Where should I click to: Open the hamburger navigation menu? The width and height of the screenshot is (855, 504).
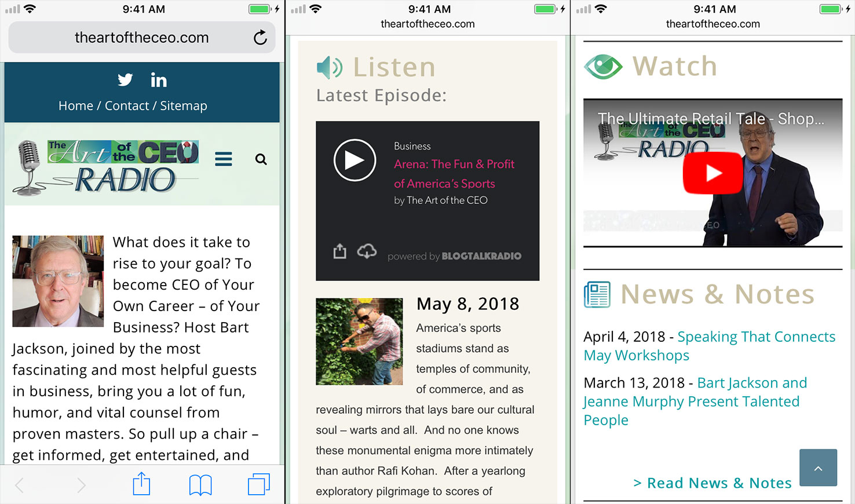[x=224, y=159]
